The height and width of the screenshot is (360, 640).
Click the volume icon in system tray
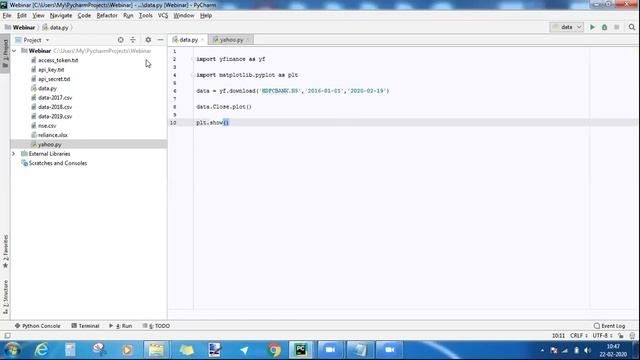(x=587, y=350)
